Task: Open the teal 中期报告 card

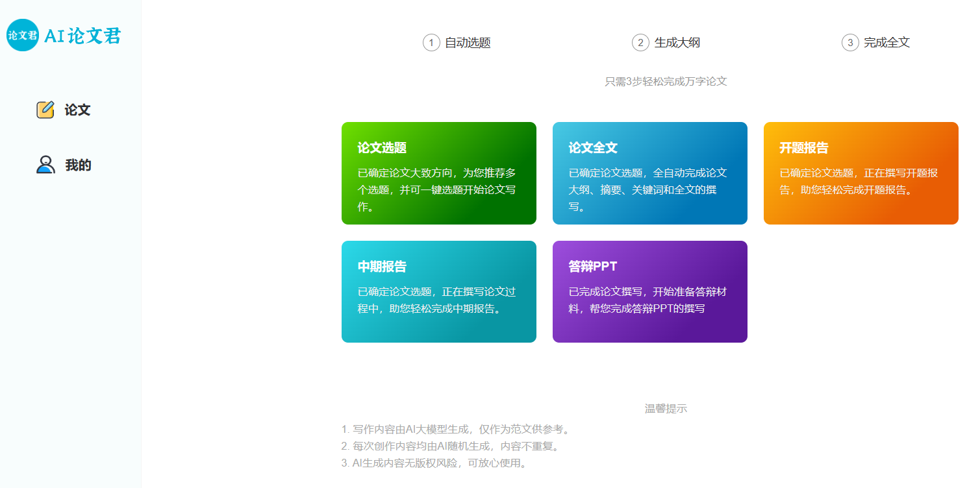Action: pos(439,291)
